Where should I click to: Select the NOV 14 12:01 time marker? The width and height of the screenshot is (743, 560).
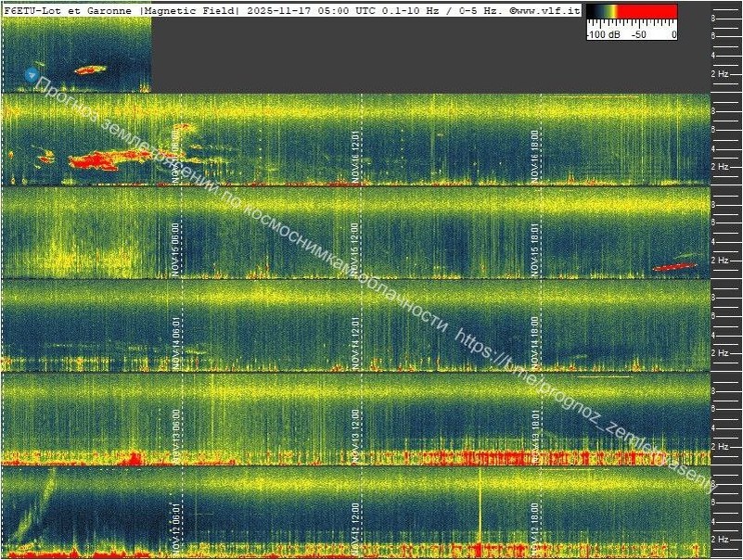coord(355,343)
